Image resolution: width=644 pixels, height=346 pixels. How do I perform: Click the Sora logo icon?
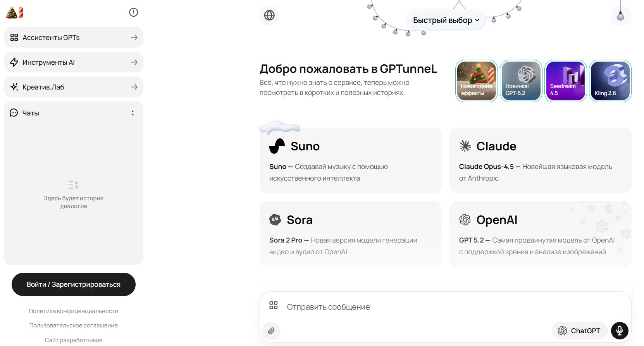point(275,220)
